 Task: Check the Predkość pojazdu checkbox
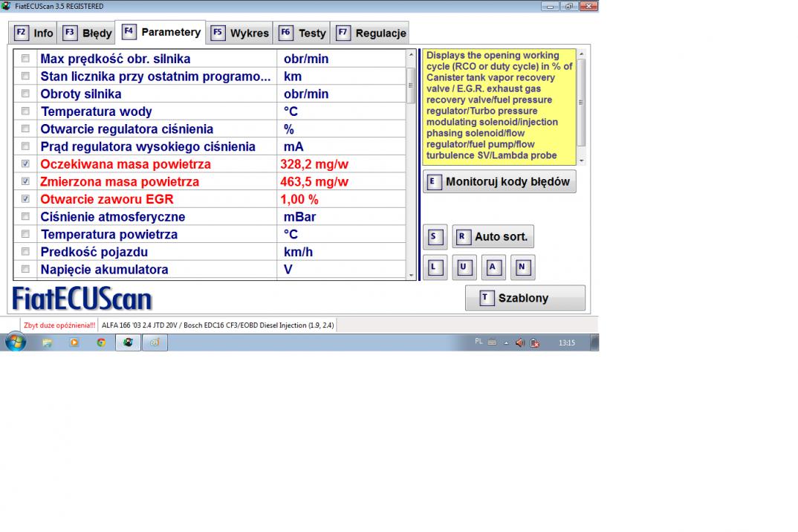[25, 252]
